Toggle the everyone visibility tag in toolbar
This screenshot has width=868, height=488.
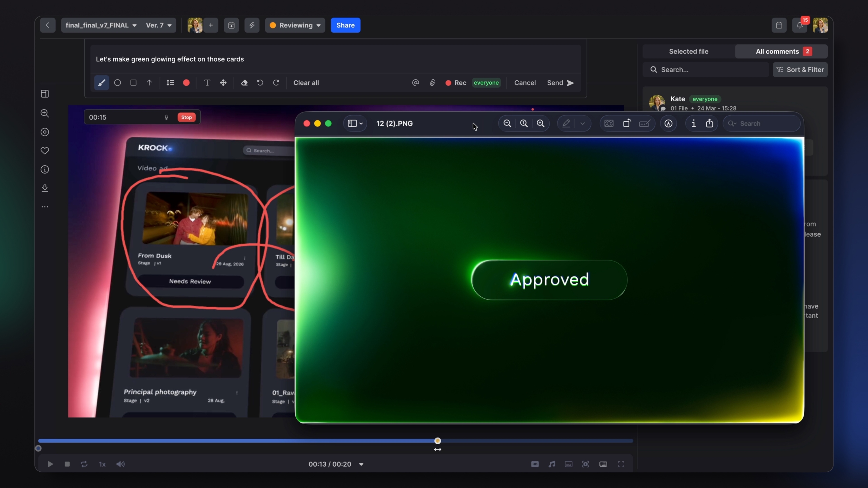(x=486, y=83)
